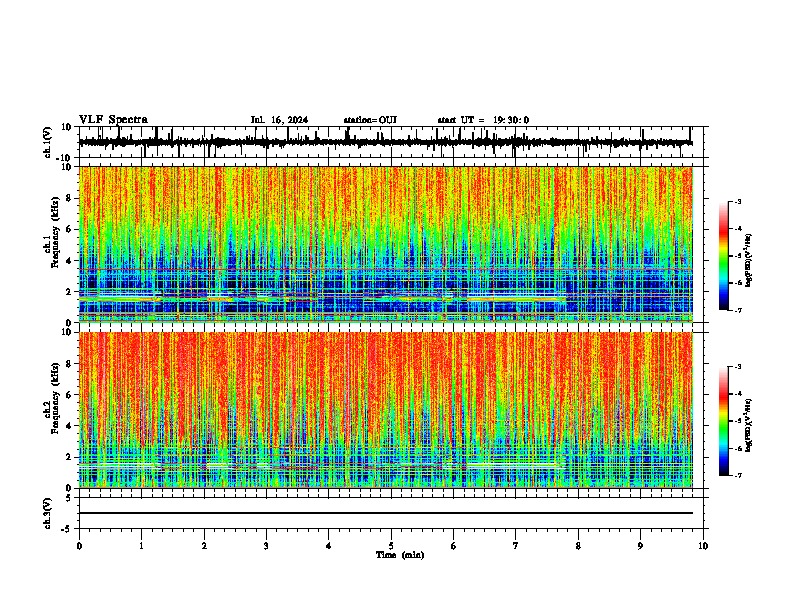Screen dimensions: 792x612
Task: Click inside the ch.2 spectrogram panel
Action: pos(386,410)
